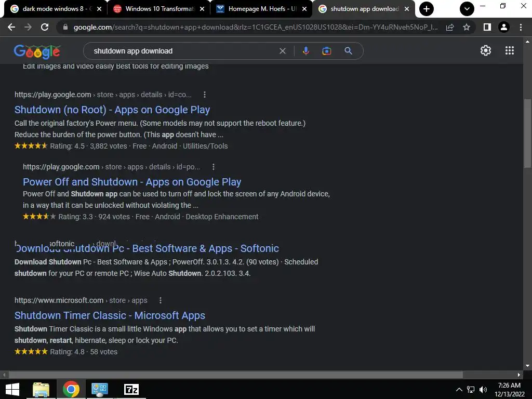Go to Google home via holiday logo

(37, 51)
